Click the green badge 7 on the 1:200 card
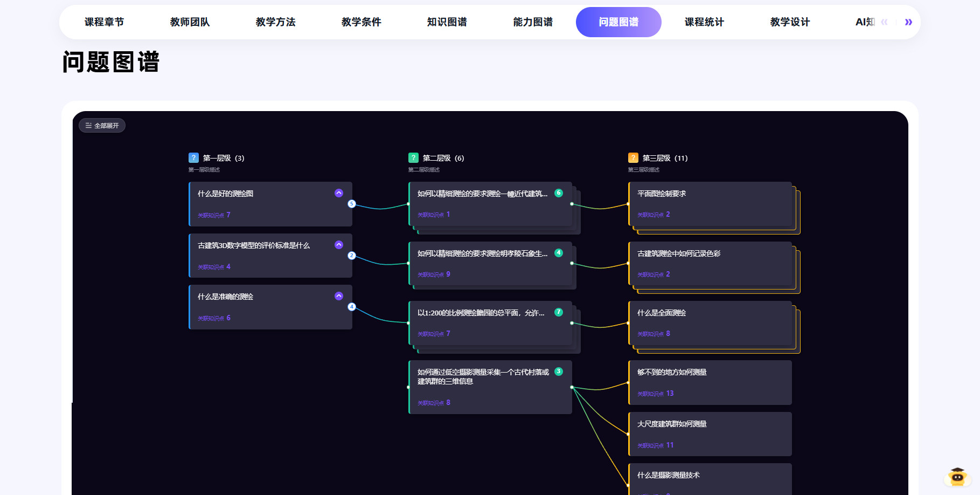Viewport: 980px width, 495px height. click(x=559, y=312)
